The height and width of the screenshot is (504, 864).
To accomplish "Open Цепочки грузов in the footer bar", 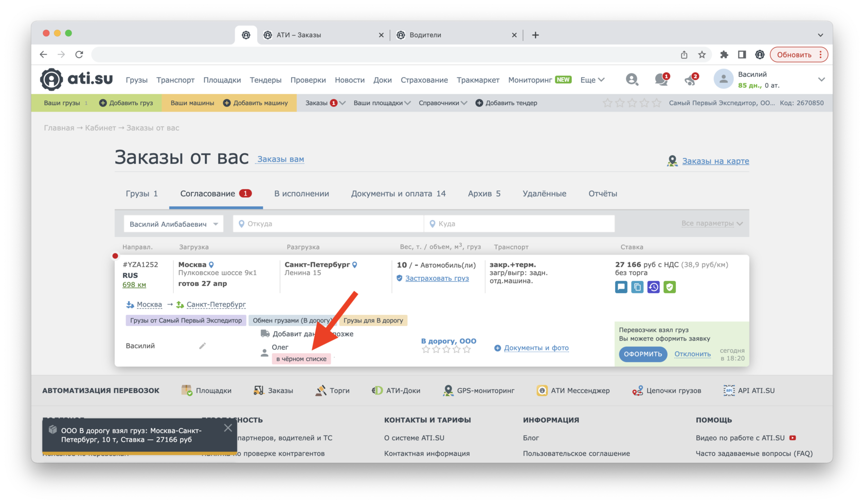I will (x=667, y=390).
